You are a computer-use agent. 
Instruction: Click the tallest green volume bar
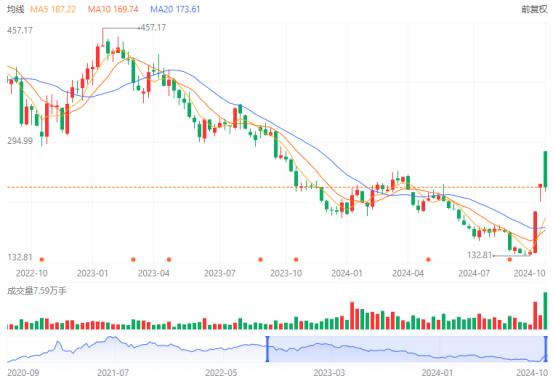(x=545, y=311)
